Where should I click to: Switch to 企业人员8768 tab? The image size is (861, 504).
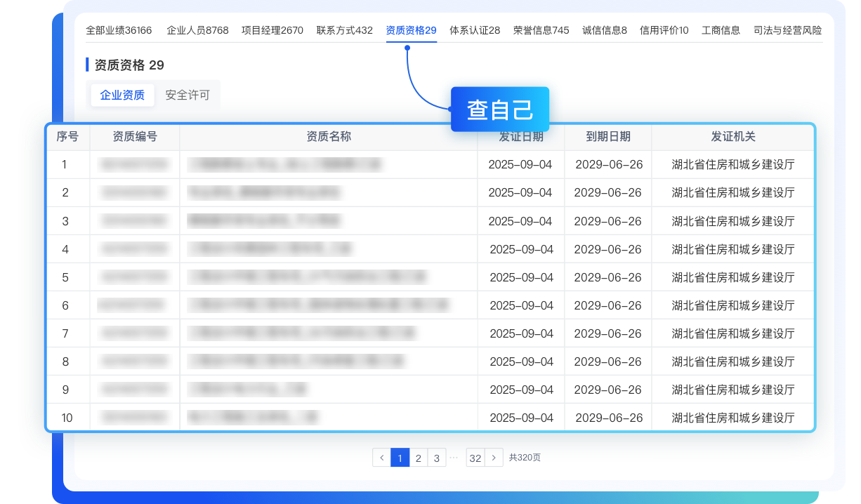point(197,30)
